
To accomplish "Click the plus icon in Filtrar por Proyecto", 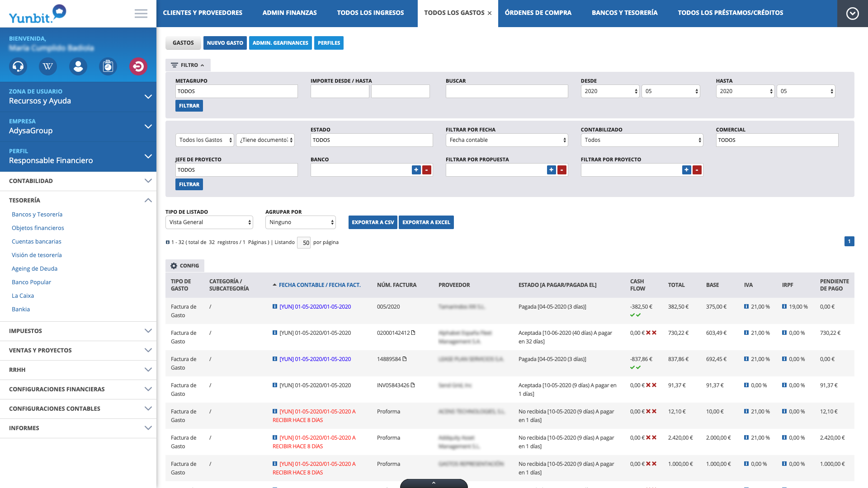I will (687, 170).
